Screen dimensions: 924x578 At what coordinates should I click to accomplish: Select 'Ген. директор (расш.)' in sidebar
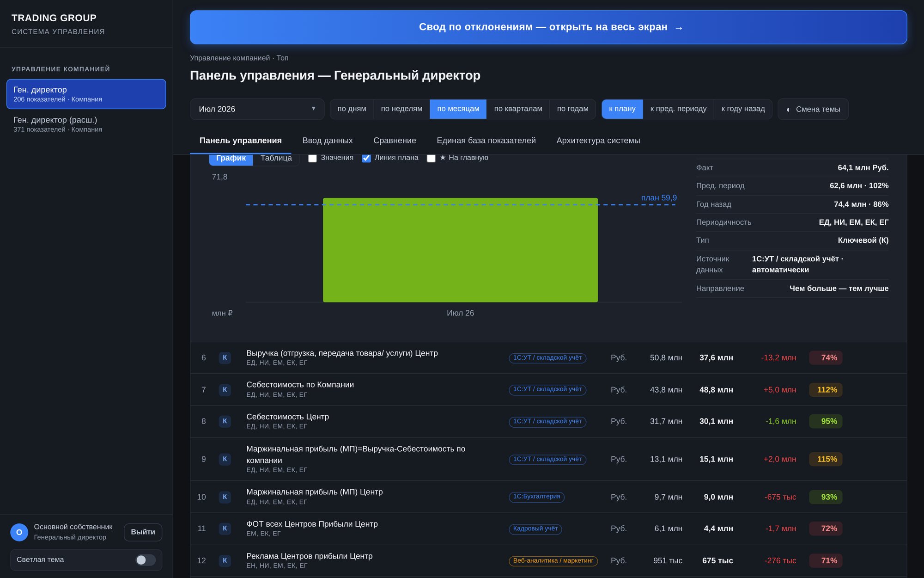click(x=86, y=124)
